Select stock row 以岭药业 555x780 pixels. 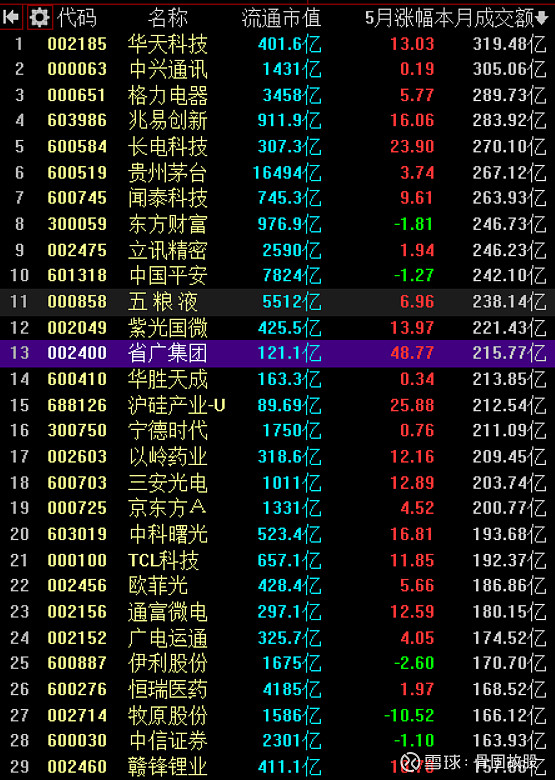[278, 456]
